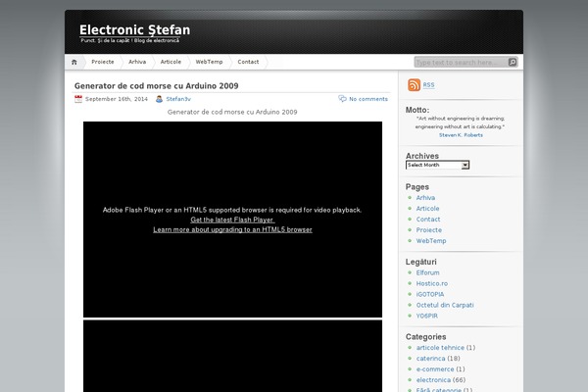
Task: Click the home icon in navigation bar
Action: click(x=74, y=62)
